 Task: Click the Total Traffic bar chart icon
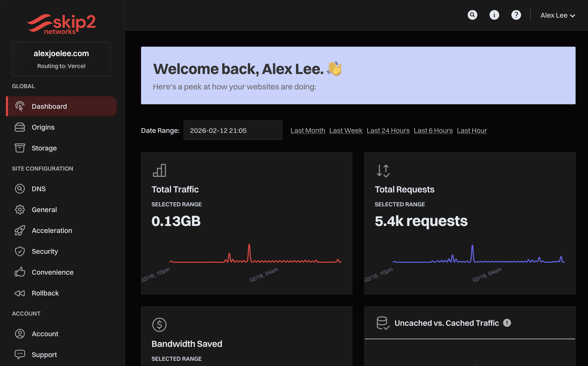(x=159, y=170)
